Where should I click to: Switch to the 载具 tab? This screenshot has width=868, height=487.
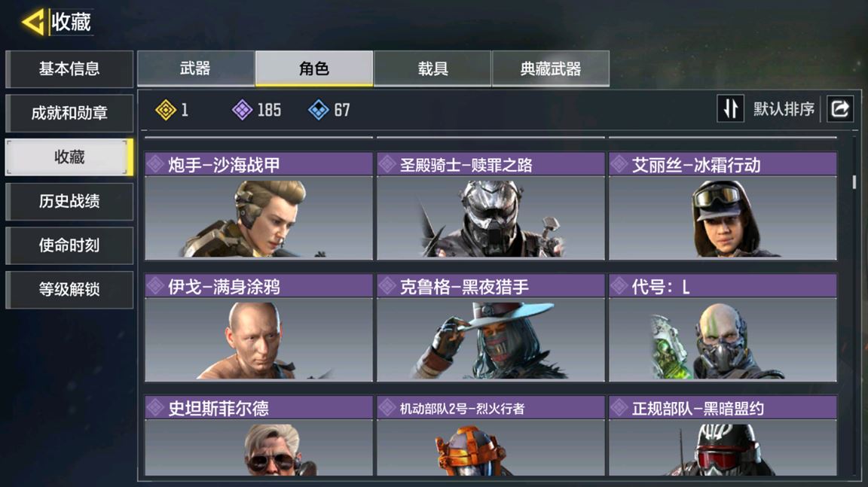432,68
